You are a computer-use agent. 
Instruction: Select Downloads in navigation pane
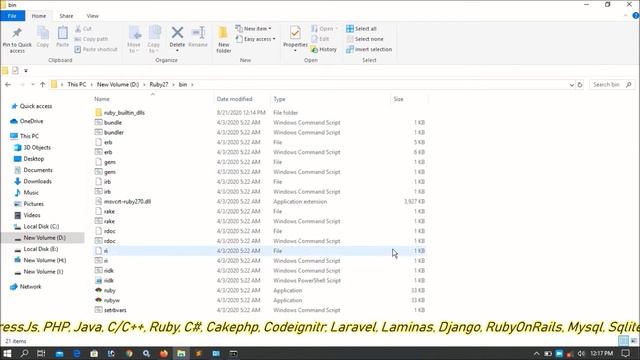pos(33,181)
